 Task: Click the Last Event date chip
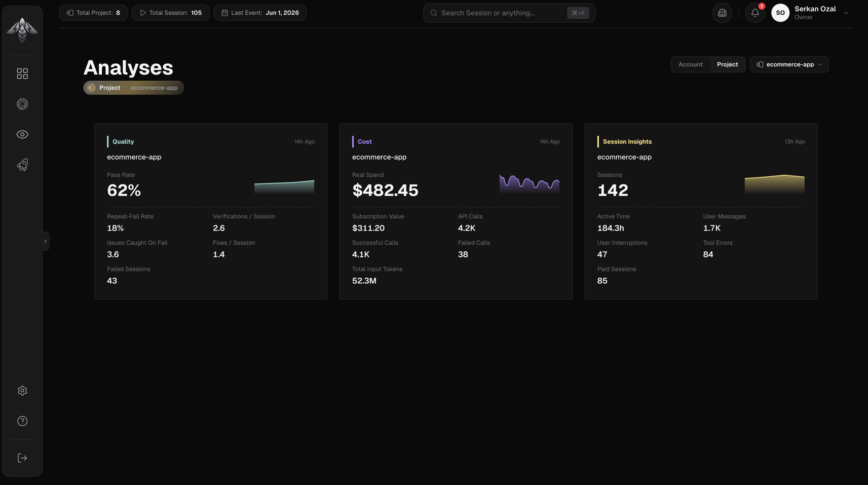click(x=260, y=13)
